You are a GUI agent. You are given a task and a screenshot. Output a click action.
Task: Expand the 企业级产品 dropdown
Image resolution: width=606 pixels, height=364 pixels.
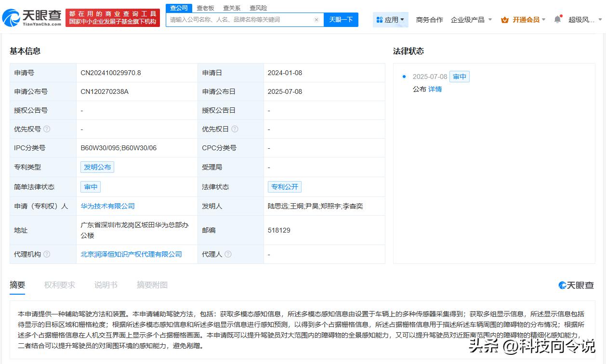(471, 20)
